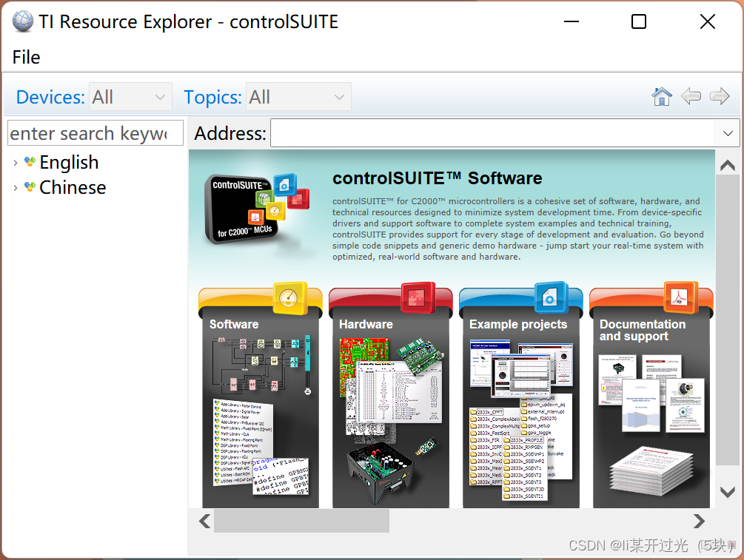Click the vertical scrollbar up arrow
This screenshot has width=744, height=560.
click(728, 165)
